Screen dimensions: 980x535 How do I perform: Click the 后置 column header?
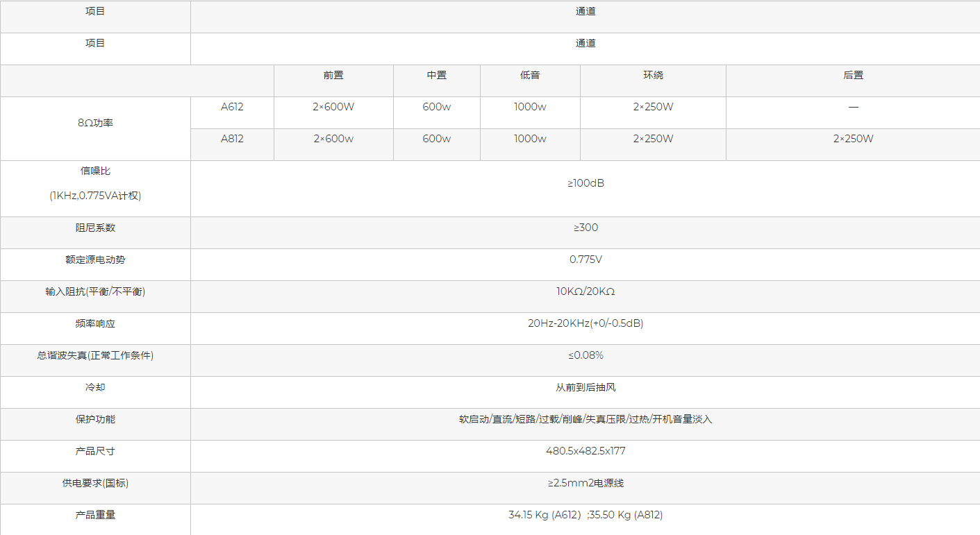click(x=853, y=76)
